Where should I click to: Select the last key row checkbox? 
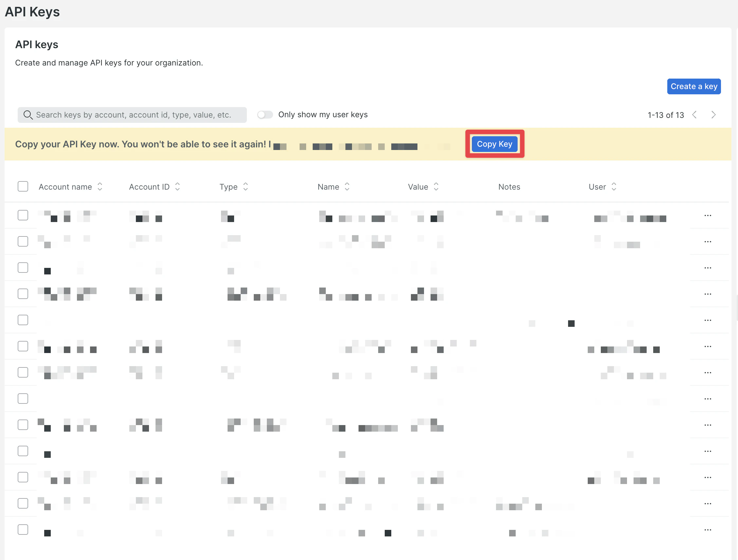tap(23, 530)
